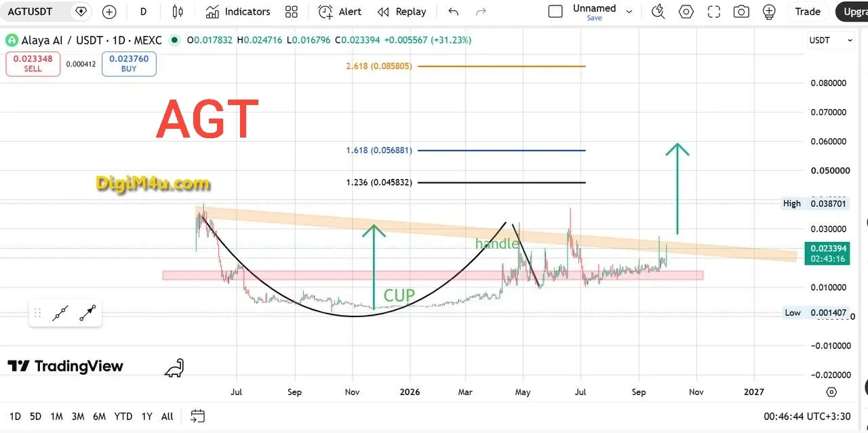Click the dinosaur icon near TradingView
The height and width of the screenshot is (433, 868).
point(174,368)
